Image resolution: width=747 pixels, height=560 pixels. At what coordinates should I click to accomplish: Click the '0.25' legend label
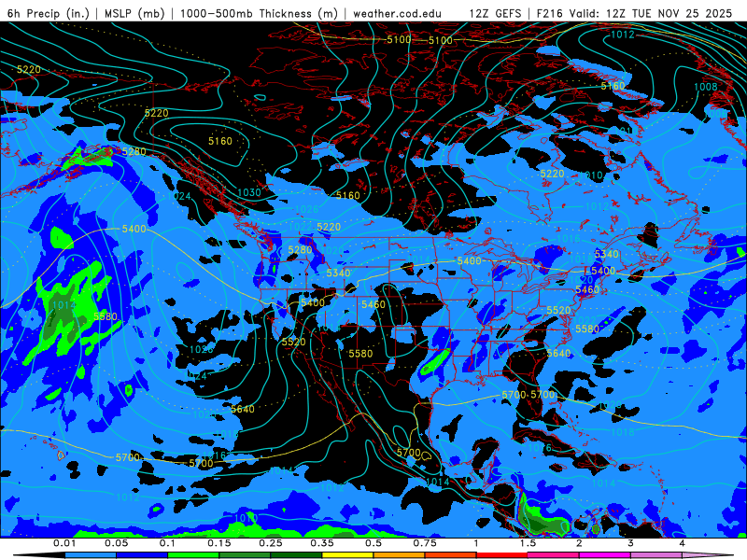point(271,543)
